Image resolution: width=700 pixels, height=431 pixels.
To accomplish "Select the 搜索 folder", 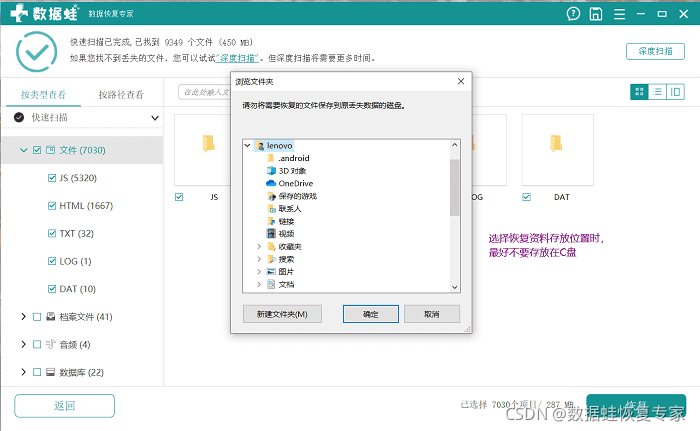I will (x=280, y=259).
